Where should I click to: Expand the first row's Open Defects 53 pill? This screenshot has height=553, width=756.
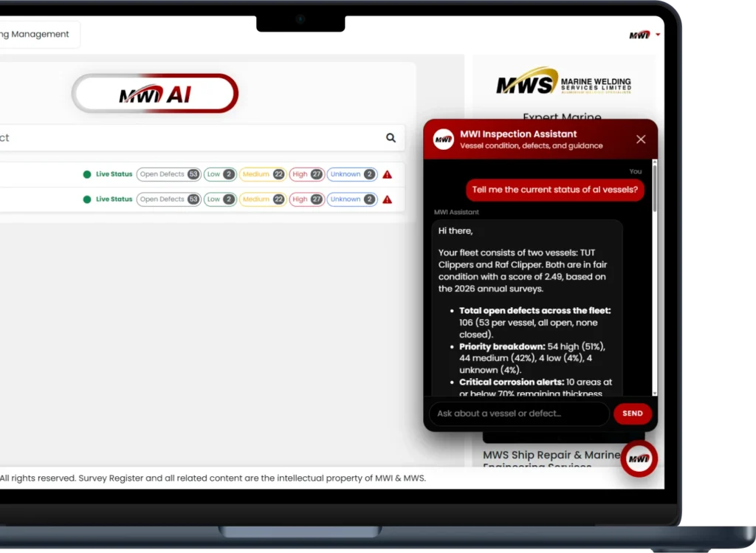168,175
